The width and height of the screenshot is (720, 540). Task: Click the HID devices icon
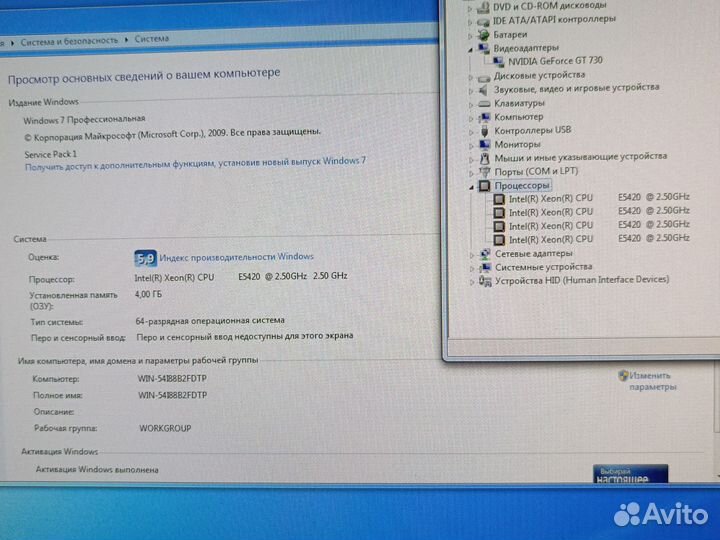click(485, 281)
